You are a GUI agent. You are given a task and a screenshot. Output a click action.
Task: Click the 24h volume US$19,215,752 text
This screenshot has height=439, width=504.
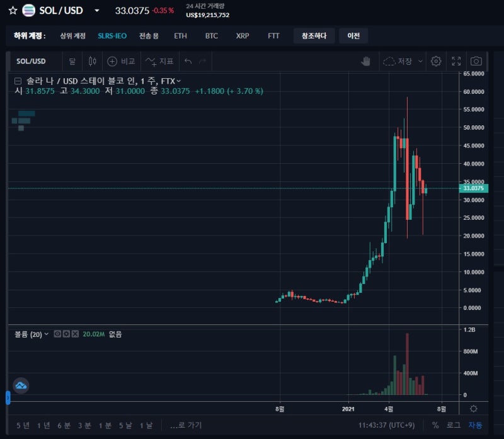208,15
